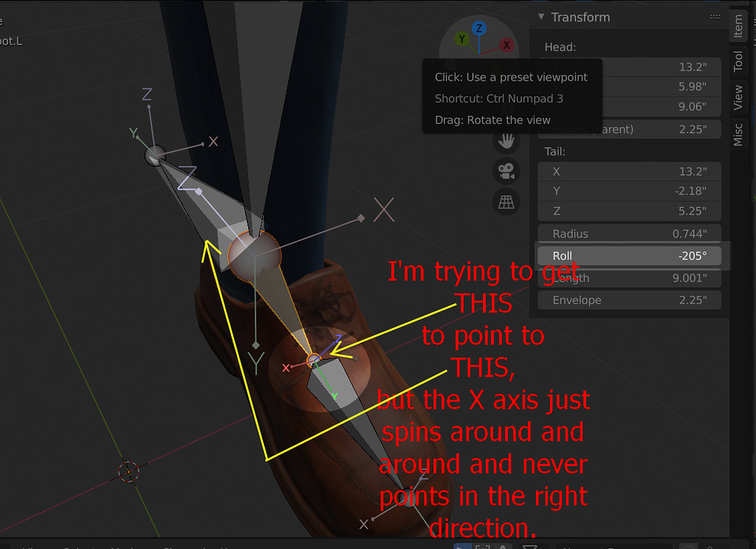Open the Tool sidebar tab
Screen dimensions: 756x549
738,61
